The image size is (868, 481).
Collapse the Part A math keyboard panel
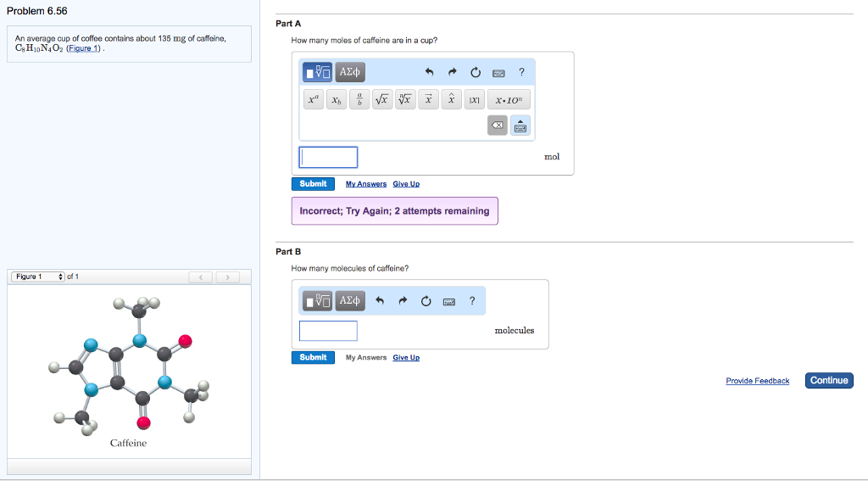click(520, 126)
